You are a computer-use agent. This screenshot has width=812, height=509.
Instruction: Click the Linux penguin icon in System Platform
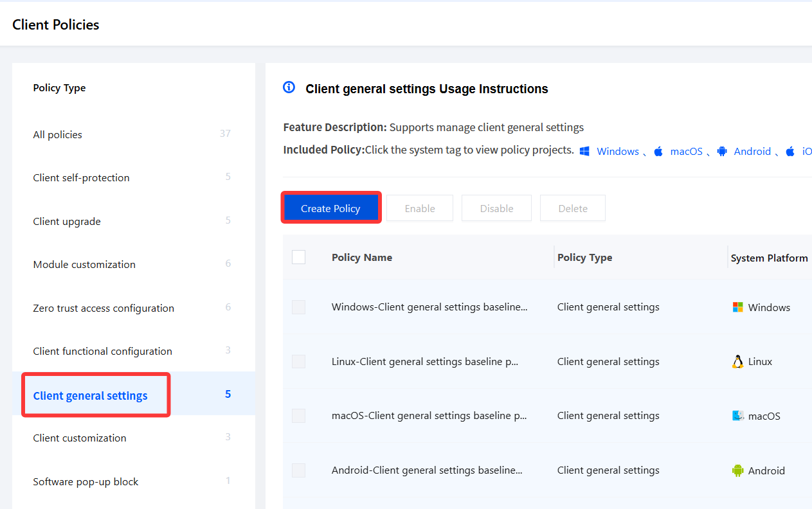coord(738,362)
